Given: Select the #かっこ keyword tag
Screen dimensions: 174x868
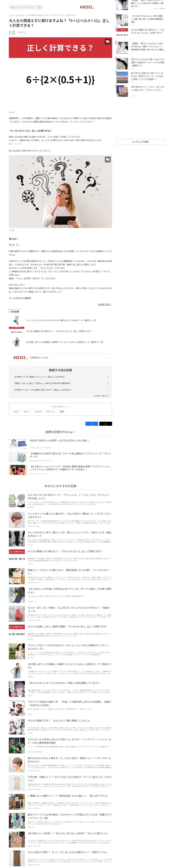Looking at the screenshot, I should pos(27,411).
